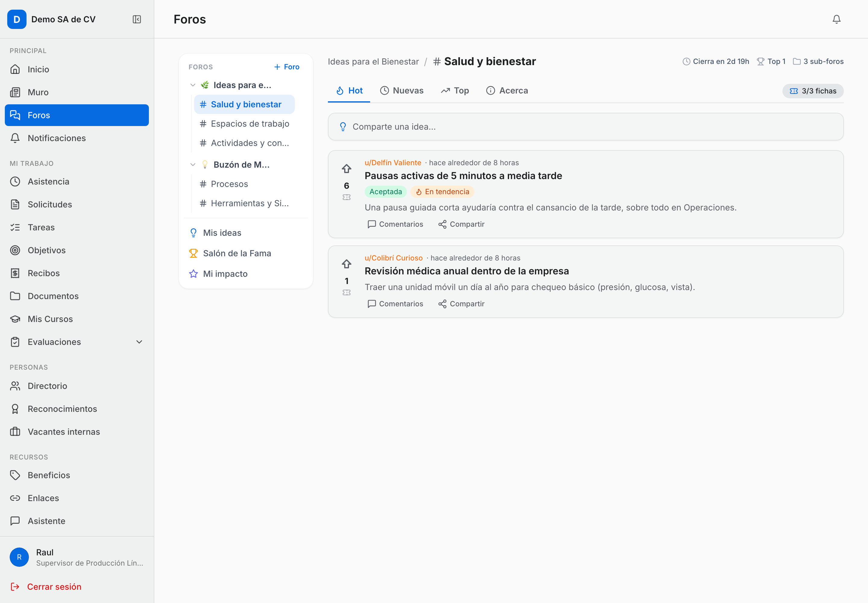Collapse the Ideas para e... forum group
Screen dimensions: 868x603
pos(193,85)
